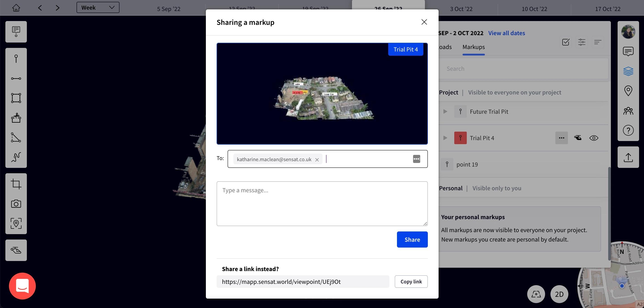Toggle visibility of Trial Pit 4
This screenshot has width=644, height=308.
point(594,138)
